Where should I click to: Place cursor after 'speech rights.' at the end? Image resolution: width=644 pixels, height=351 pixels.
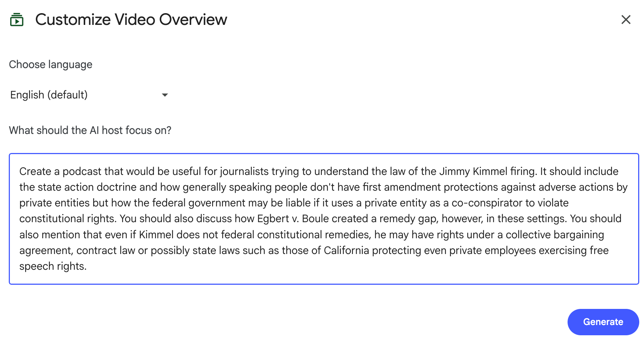pos(87,266)
